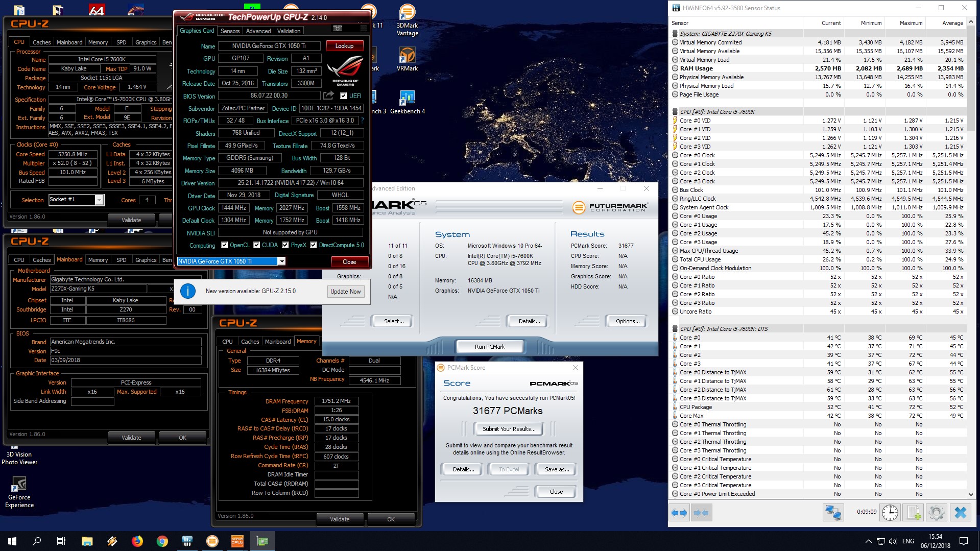
Task: Open the SPD tab in top CPU-Z window
Action: pyautogui.click(x=121, y=42)
